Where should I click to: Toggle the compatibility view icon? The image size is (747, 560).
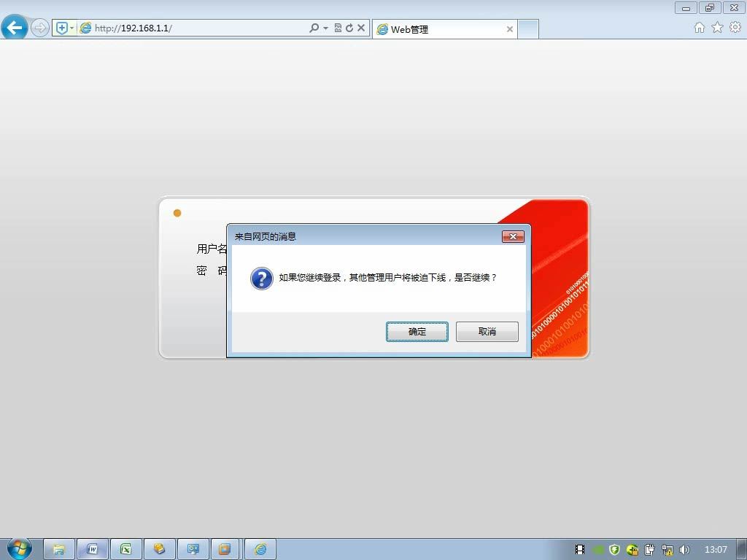pos(338,28)
